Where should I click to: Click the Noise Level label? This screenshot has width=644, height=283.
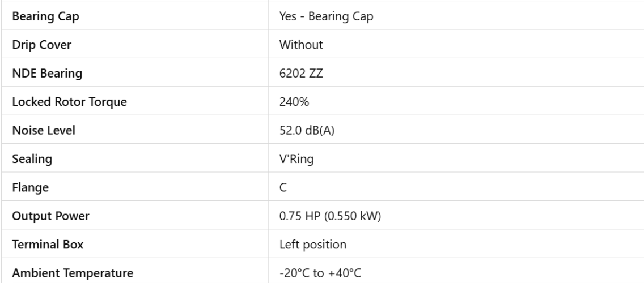coord(40,131)
